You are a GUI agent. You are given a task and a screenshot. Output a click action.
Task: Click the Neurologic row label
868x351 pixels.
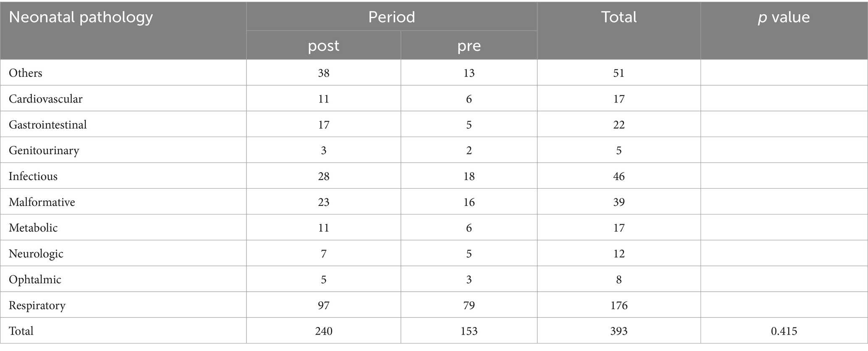[36, 254]
